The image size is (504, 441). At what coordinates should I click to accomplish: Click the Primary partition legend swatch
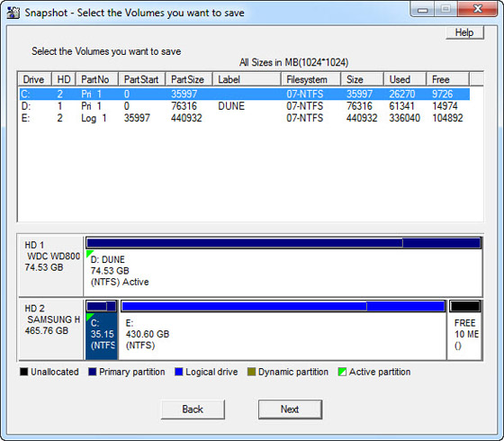click(92, 372)
